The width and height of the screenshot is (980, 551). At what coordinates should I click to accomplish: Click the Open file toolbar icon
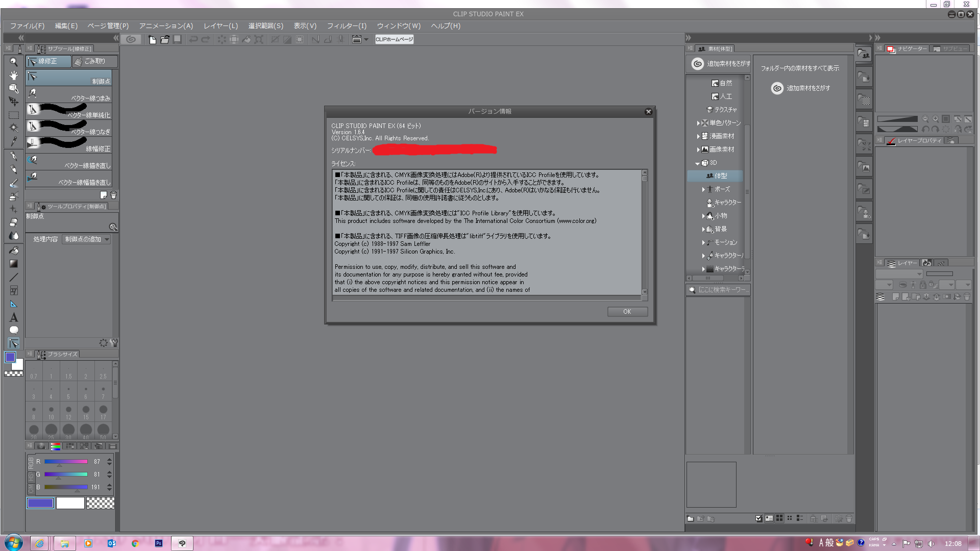coord(164,39)
